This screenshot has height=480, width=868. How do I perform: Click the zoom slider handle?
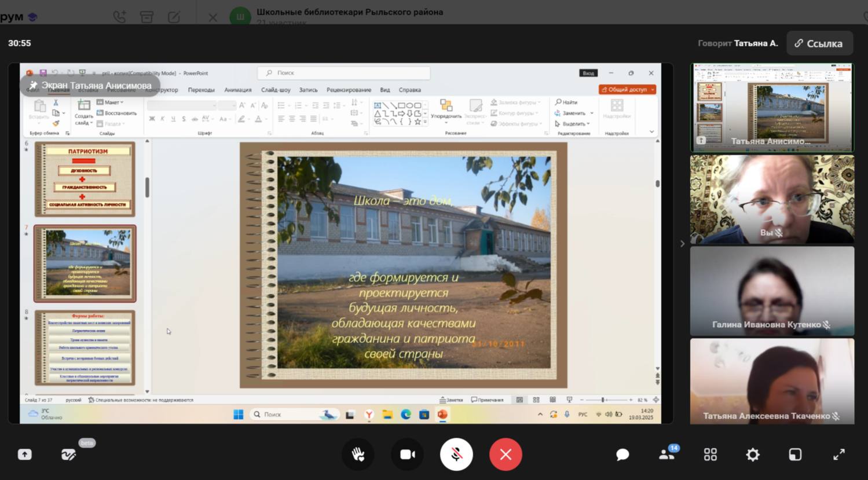(603, 400)
